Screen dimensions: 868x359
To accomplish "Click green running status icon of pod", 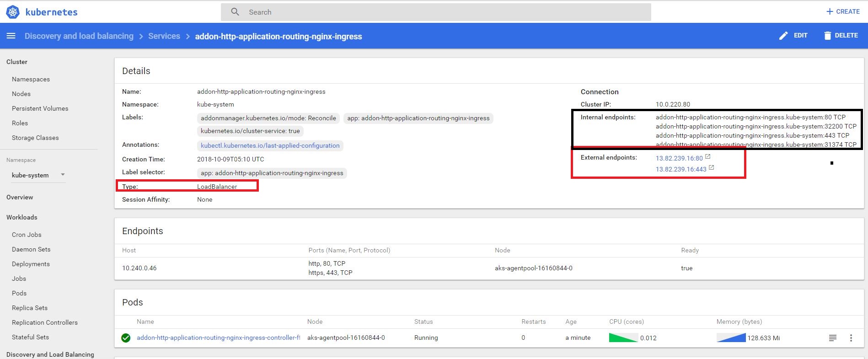I will [126, 338].
